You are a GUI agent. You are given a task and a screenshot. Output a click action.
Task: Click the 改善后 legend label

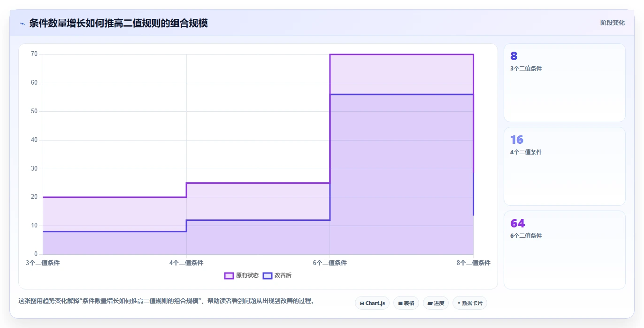(x=283, y=275)
